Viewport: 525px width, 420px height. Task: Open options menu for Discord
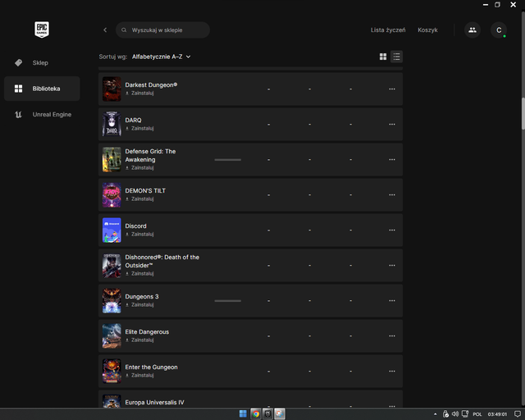(x=392, y=230)
